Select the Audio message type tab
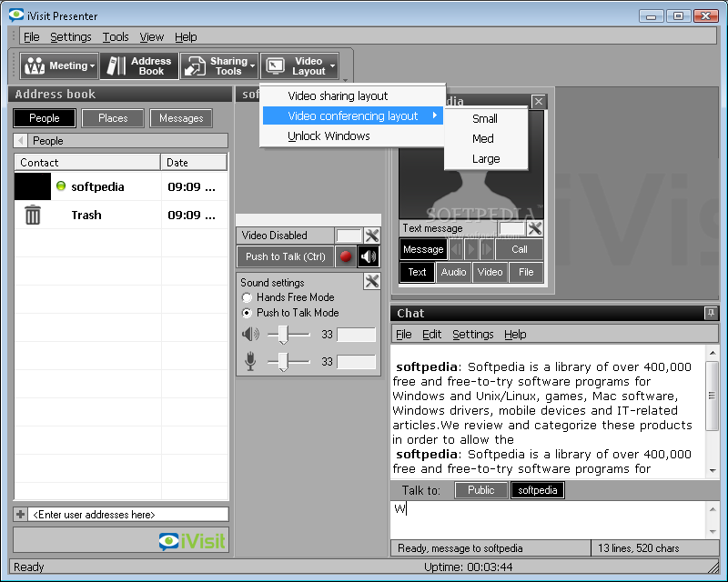The width and height of the screenshot is (728, 582). [453, 272]
